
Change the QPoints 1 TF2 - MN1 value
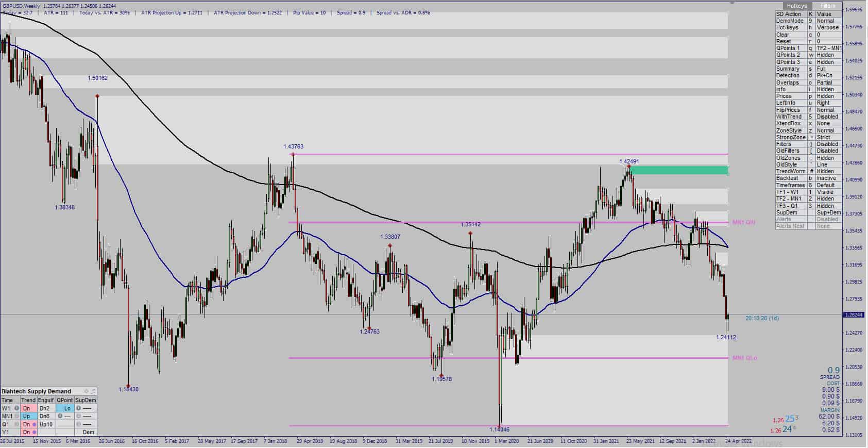[828, 48]
